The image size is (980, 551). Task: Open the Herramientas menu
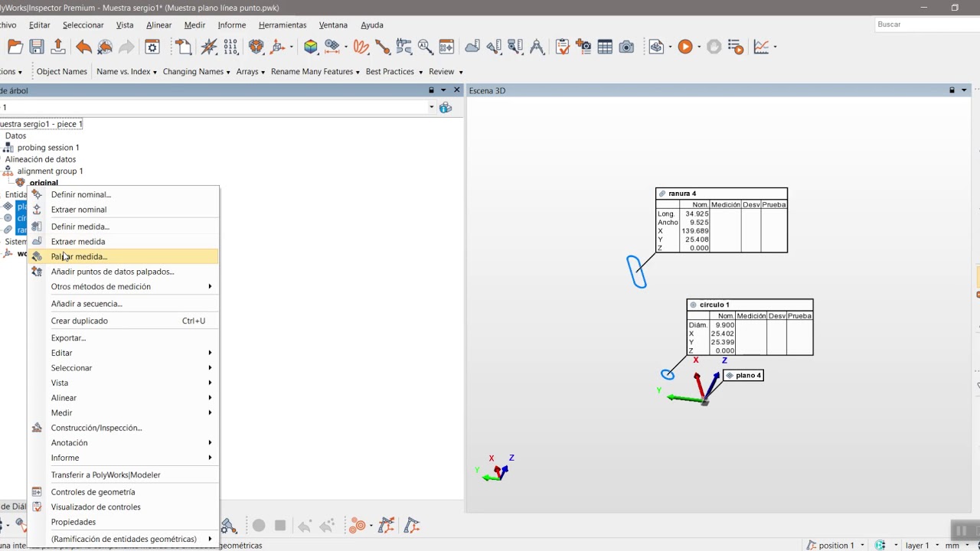(x=283, y=25)
